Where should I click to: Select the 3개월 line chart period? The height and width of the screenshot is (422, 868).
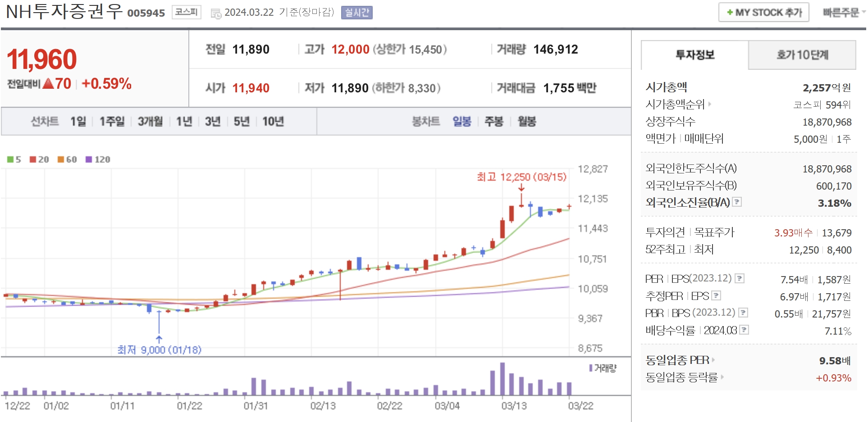[x=150, y=121]
